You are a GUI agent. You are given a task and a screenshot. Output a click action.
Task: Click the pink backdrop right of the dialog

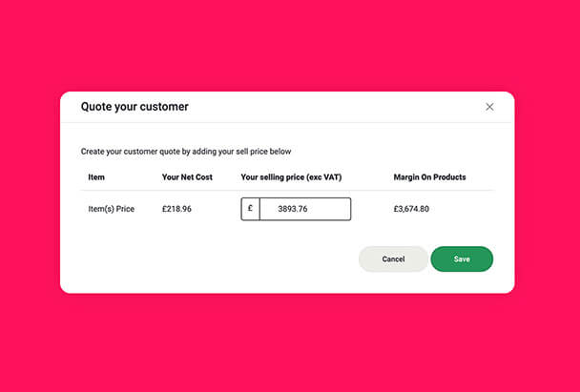tap(549, 191)
